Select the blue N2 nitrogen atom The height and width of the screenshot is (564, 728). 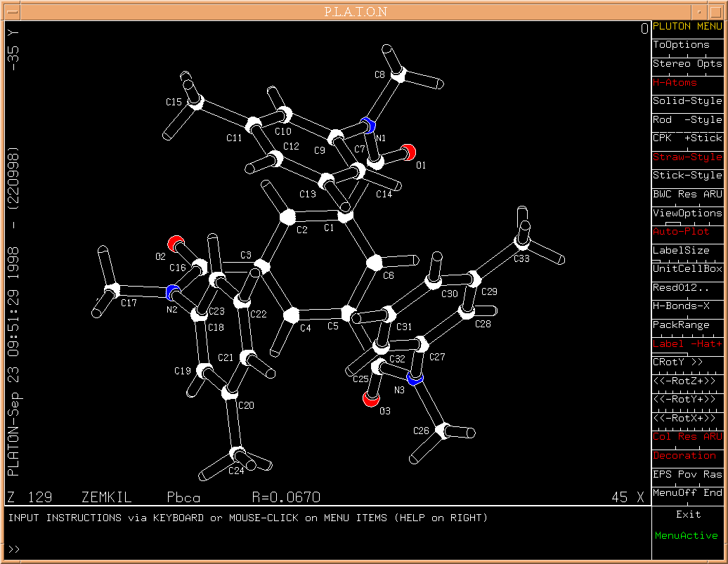(x=173, y=292)
